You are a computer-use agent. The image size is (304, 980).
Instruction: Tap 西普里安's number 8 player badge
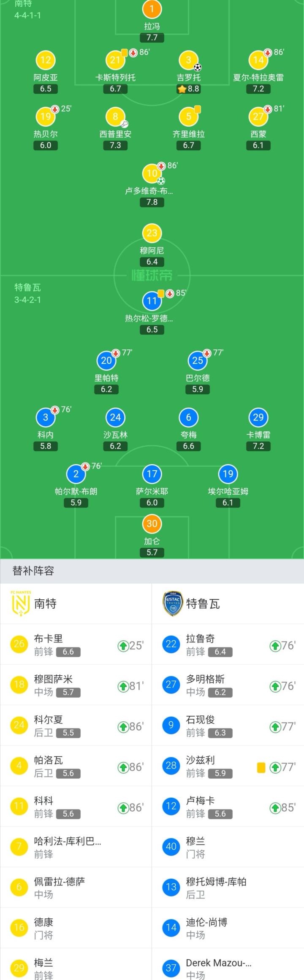pos(115,116)
